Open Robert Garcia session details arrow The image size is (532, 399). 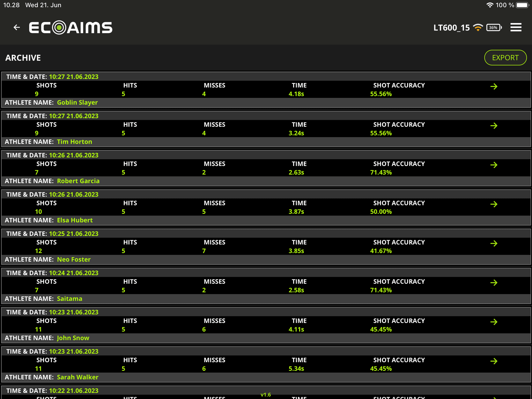[494, 165]
